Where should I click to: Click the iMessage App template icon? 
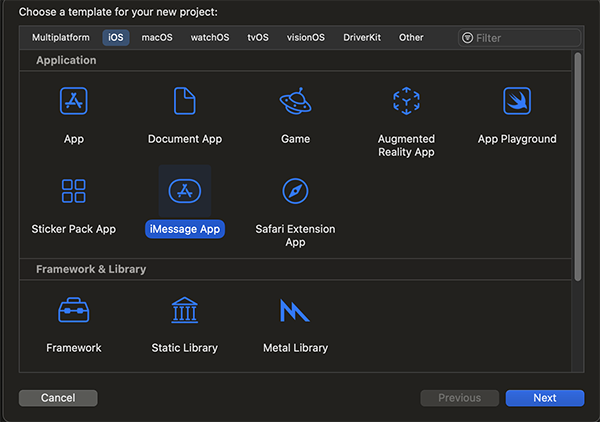185,191
